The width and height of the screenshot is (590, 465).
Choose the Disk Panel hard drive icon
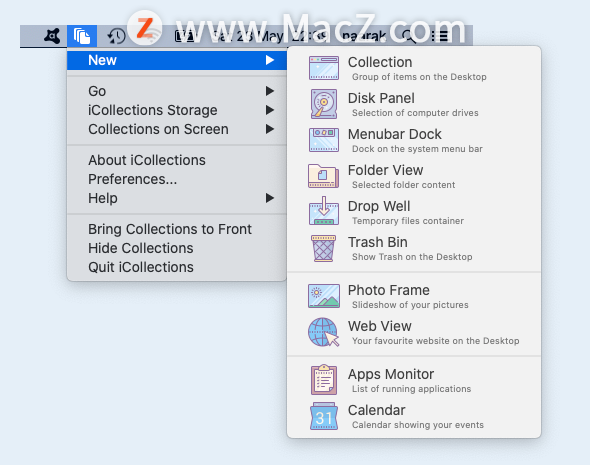[x=324, y=104]
